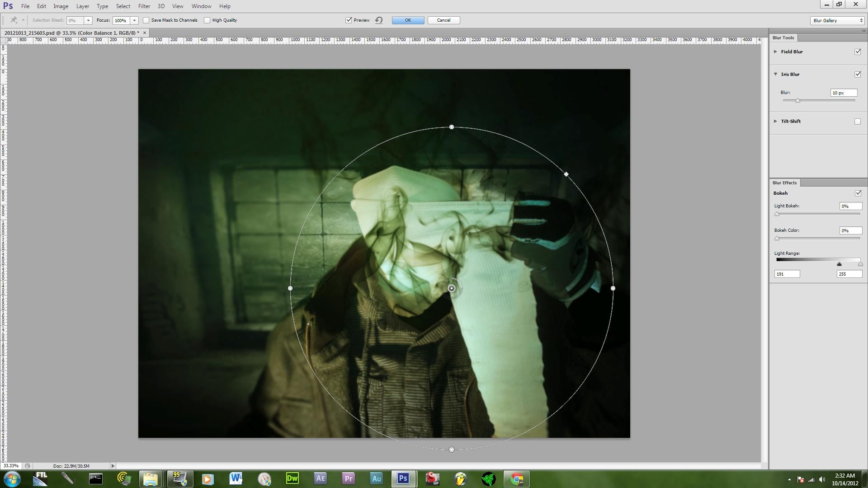
Task: Click the Light Range 191 input field
Action: (x=787, y=273)
